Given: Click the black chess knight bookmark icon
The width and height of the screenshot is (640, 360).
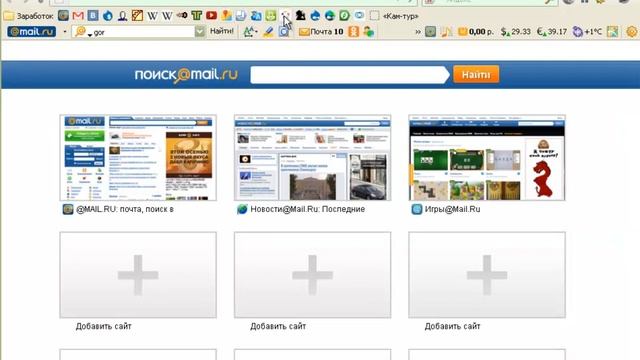Looking at the screenshot, I should pos(300,16).
